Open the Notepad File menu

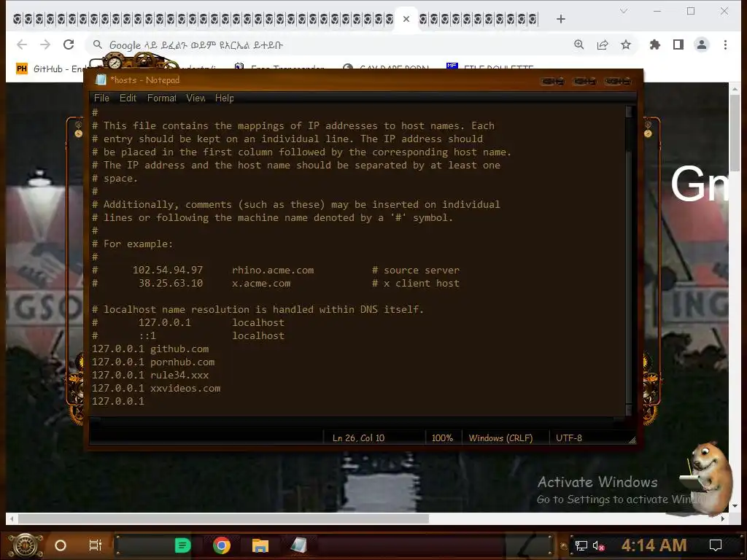pos(101,98)
